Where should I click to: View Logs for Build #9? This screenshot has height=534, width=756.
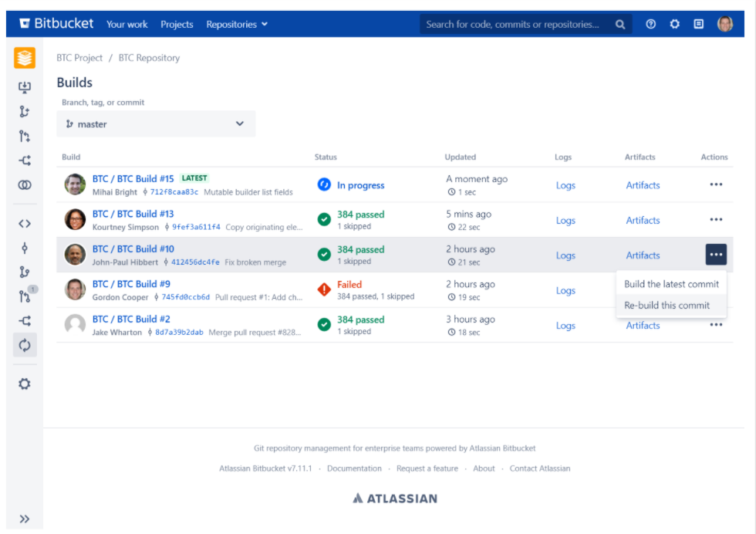565,290
